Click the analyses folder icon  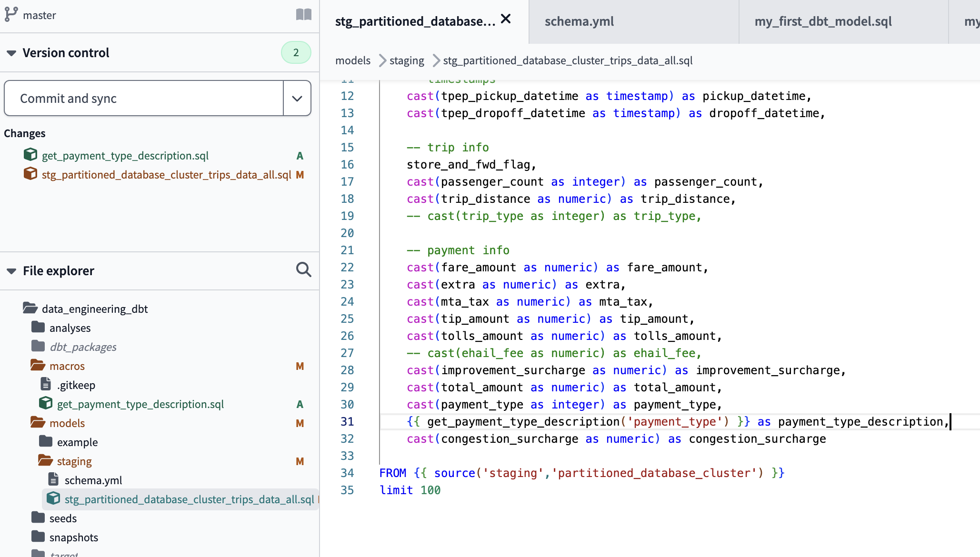38,327
